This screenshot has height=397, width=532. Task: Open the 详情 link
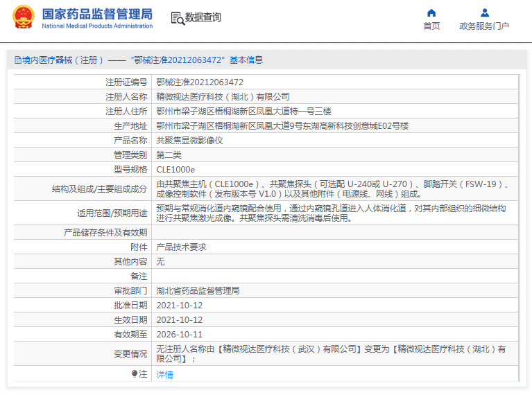pos(164,375)
